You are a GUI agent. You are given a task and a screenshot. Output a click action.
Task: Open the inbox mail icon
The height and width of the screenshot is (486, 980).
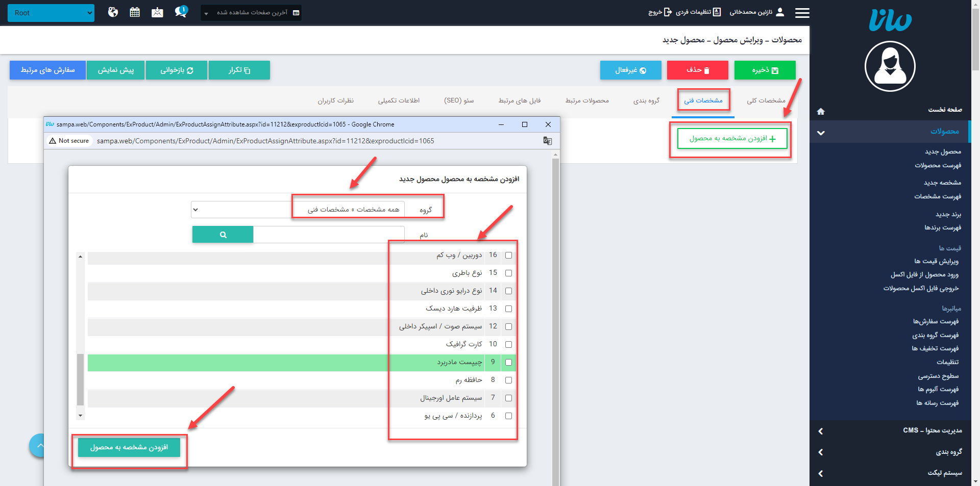[157, 12]
